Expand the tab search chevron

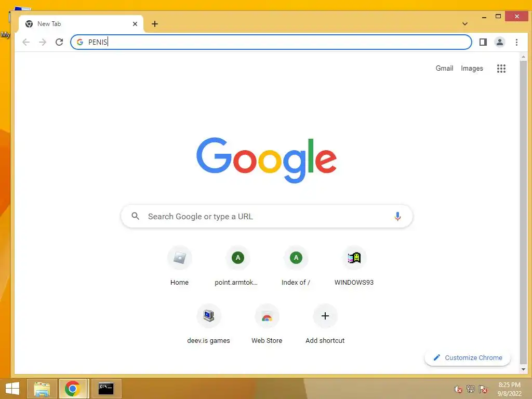click(x=465, y=24)
